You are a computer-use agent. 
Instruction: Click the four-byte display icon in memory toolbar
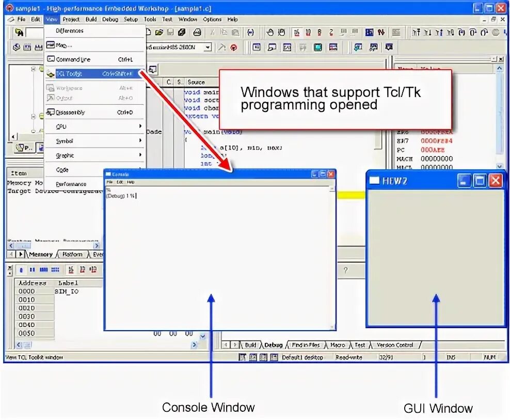(x=43, y=270)
